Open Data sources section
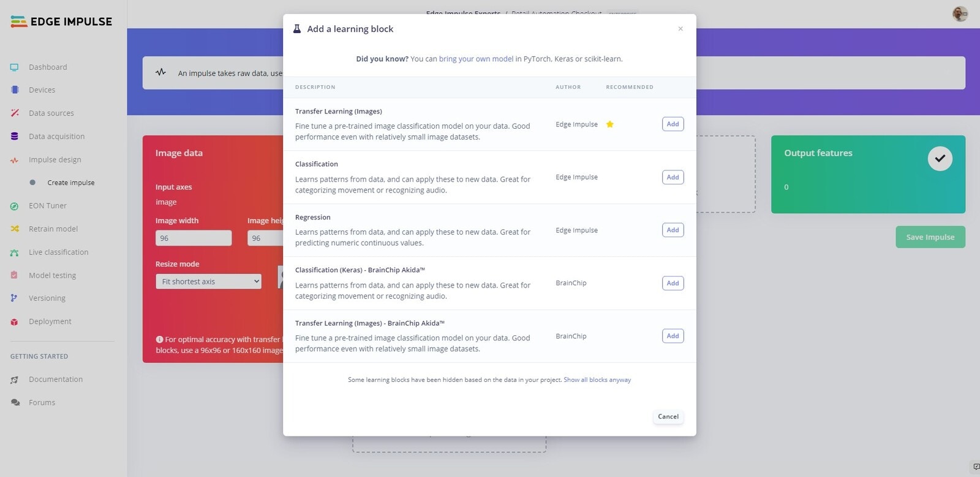980x477 pixels. click(x=51, y=113)
